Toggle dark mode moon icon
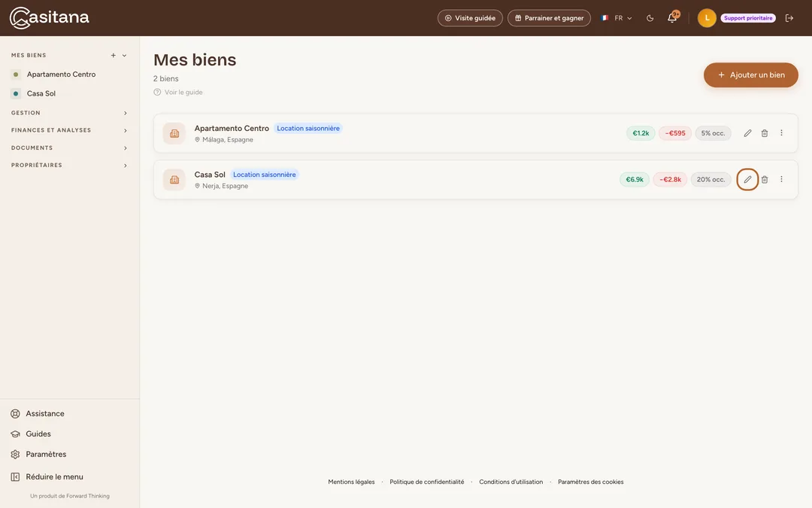This screenshot has width=812, height=508. click(x=650, y=18)
